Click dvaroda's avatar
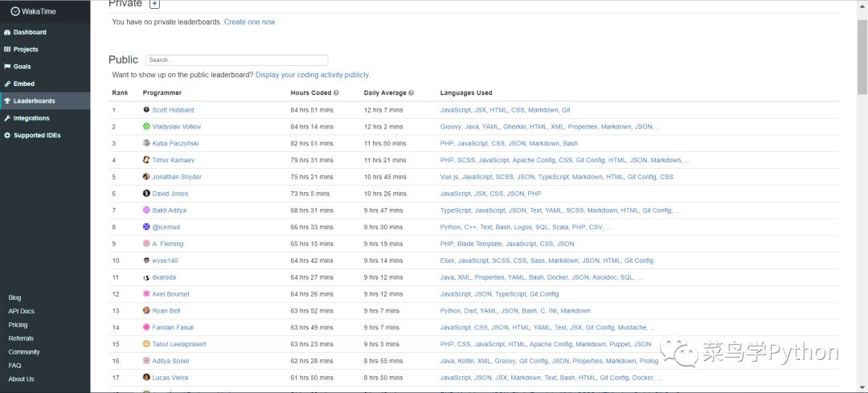 pyautogui.click(x=146, y=276)
